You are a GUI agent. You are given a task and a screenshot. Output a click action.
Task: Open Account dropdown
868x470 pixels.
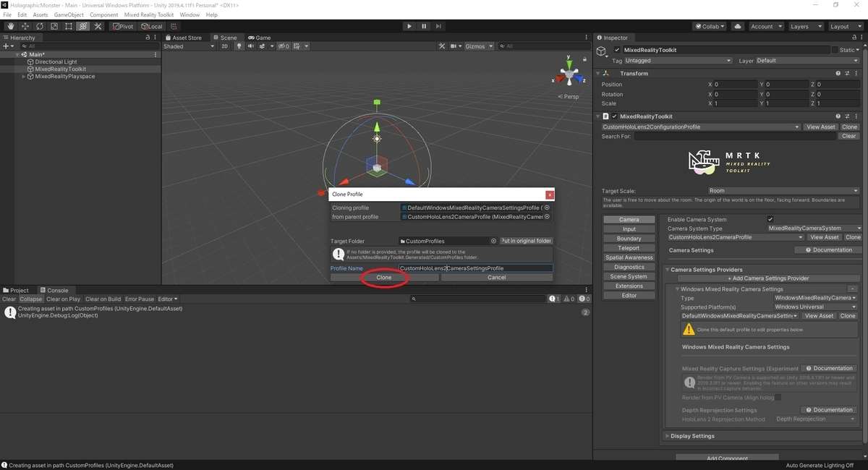[765, 26]
